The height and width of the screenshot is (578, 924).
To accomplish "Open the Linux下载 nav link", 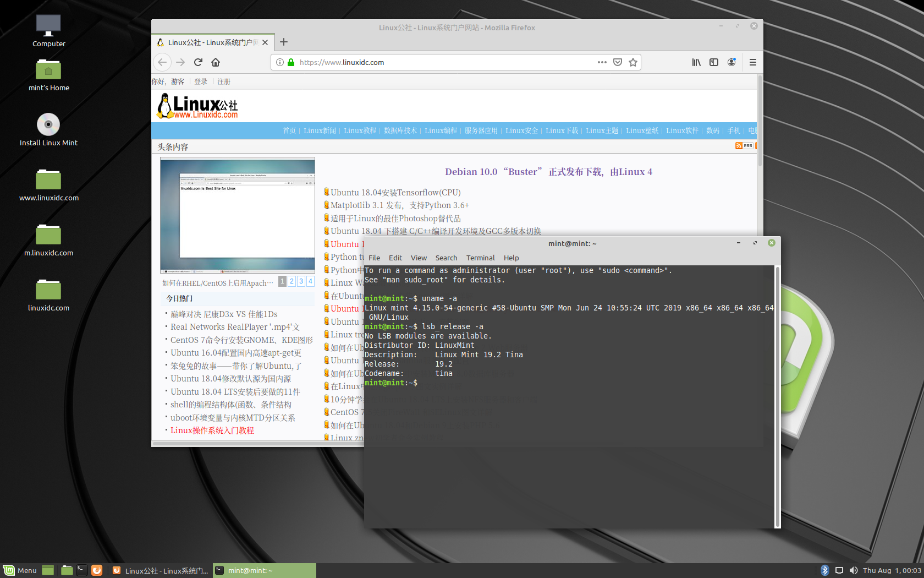I will [x=562, y=130].
